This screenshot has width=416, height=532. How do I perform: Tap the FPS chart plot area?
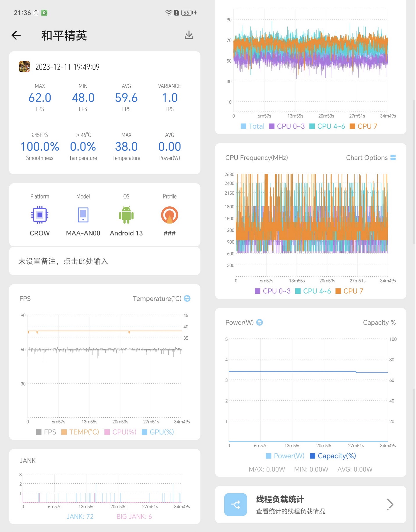(x=105, y=366)
